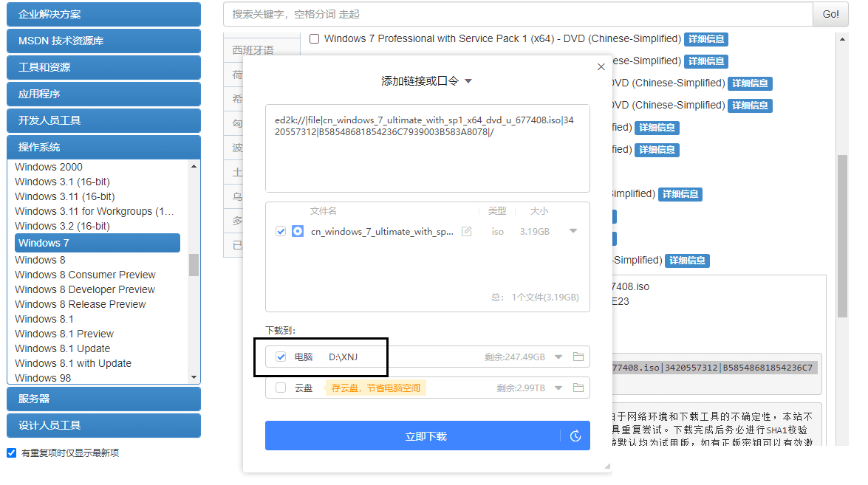Open the folder browser for 电脑 path
Viewport: 868px width, 485px height.
click(578, 357)
